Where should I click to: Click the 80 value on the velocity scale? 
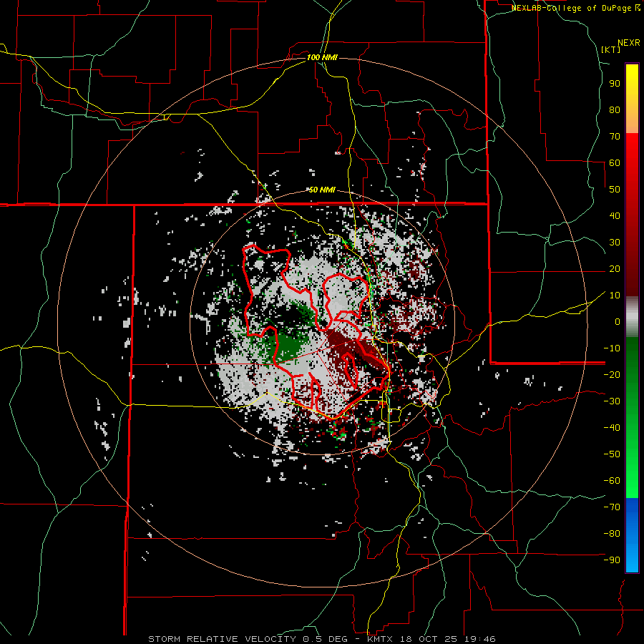[615, 110]
